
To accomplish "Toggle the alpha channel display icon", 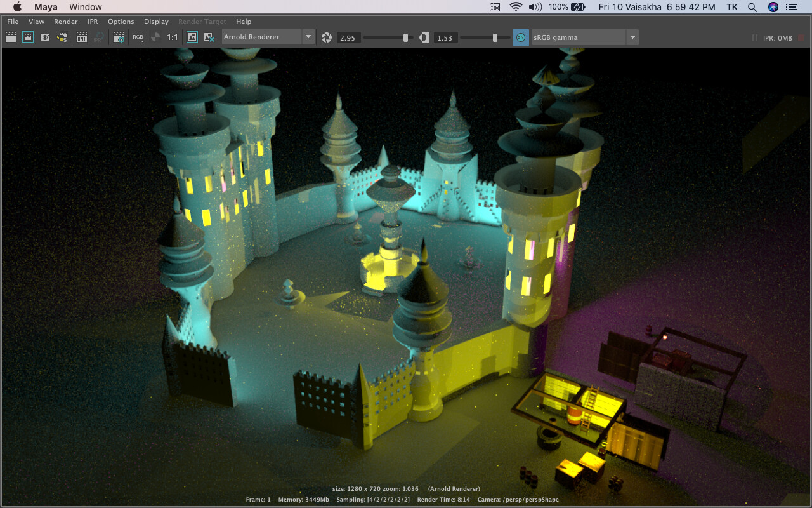I will tap(155, 37).
